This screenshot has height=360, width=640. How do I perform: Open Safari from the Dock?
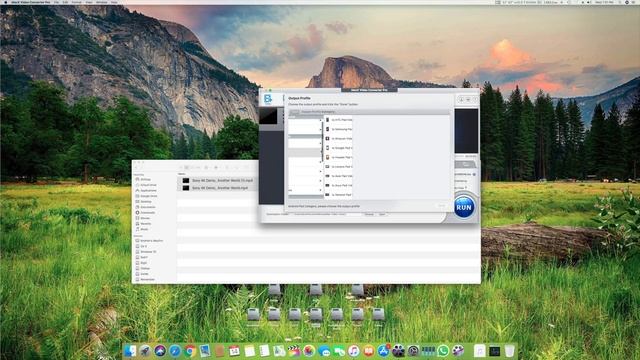click(x=175, y=351)
